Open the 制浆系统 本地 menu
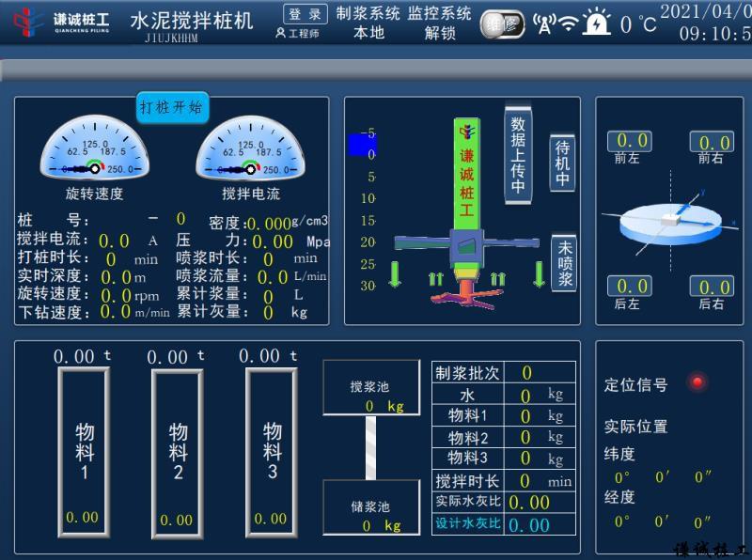This screenshot has height=560, width=752. [x=368, y=23]
